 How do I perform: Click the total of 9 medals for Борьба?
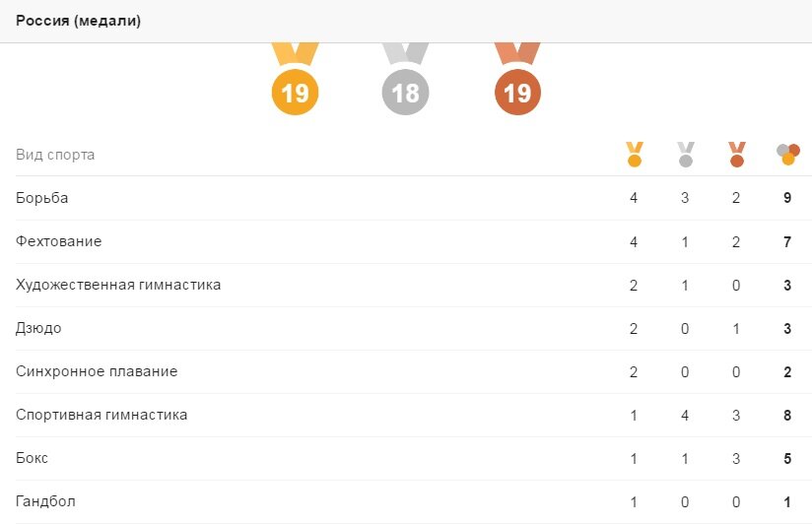point(787,198)
